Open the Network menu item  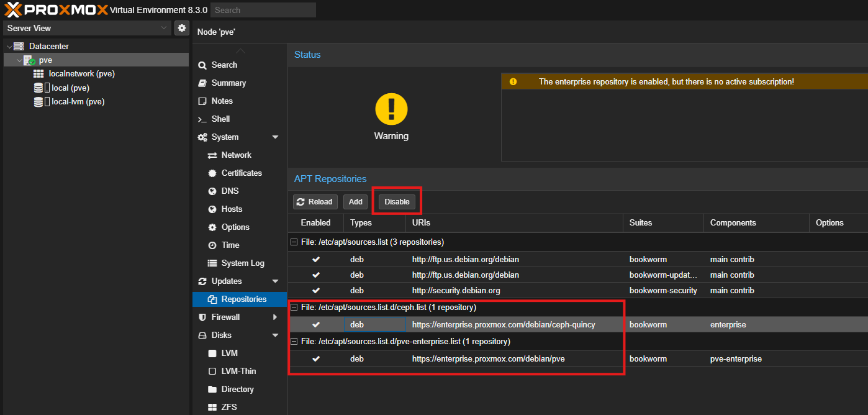pos(240,155)
